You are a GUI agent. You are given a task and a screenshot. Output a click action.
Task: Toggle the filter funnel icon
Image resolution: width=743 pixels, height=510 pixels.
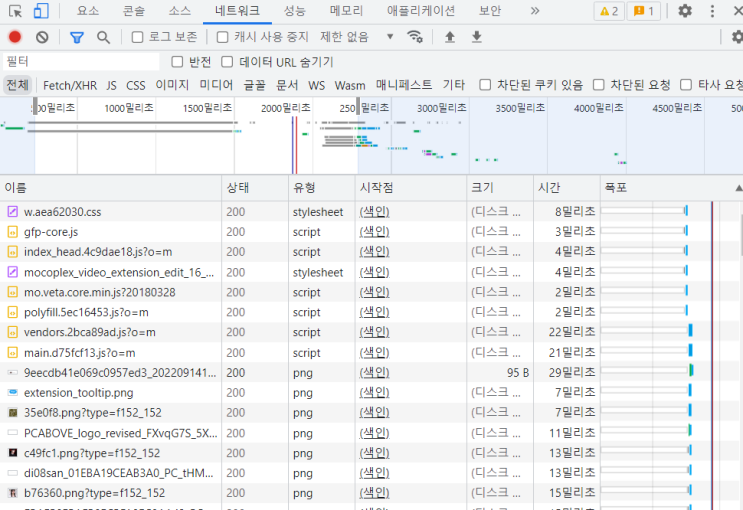pyautogui.click(x=77, y=37)
